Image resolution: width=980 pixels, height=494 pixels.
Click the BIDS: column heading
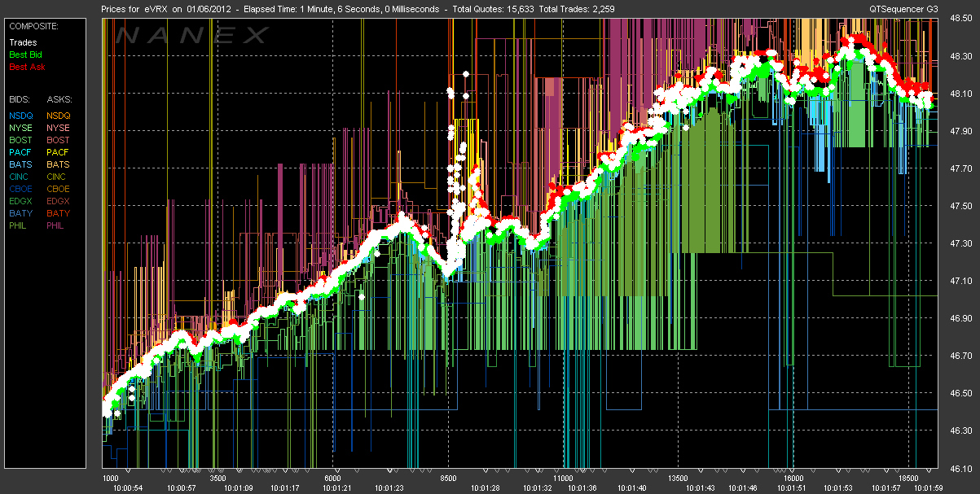pyautogui.click(x=20, y=98)
